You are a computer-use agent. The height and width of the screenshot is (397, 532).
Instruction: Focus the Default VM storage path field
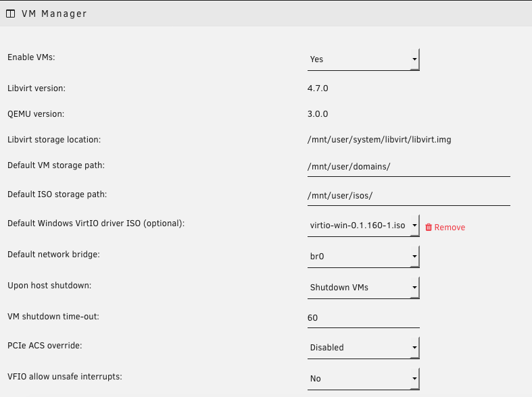point(409,167)
